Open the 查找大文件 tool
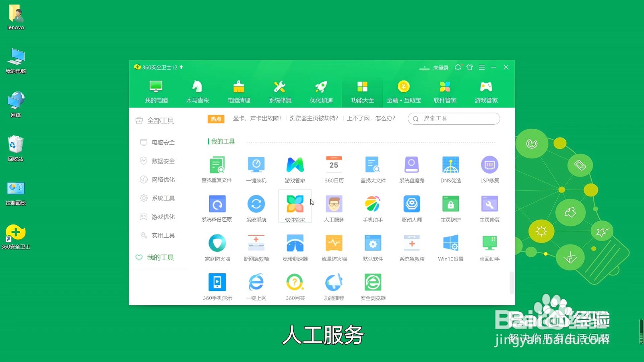 pyautogui.click(x=373, y=169)
